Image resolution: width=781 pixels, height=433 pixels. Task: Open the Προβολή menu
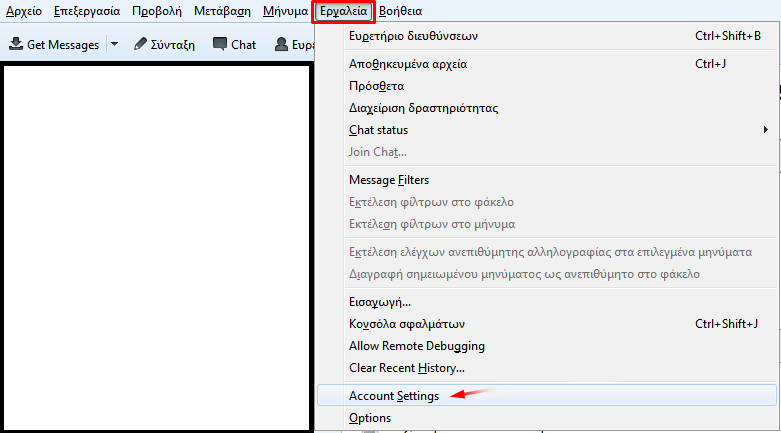tap(156, 11)
